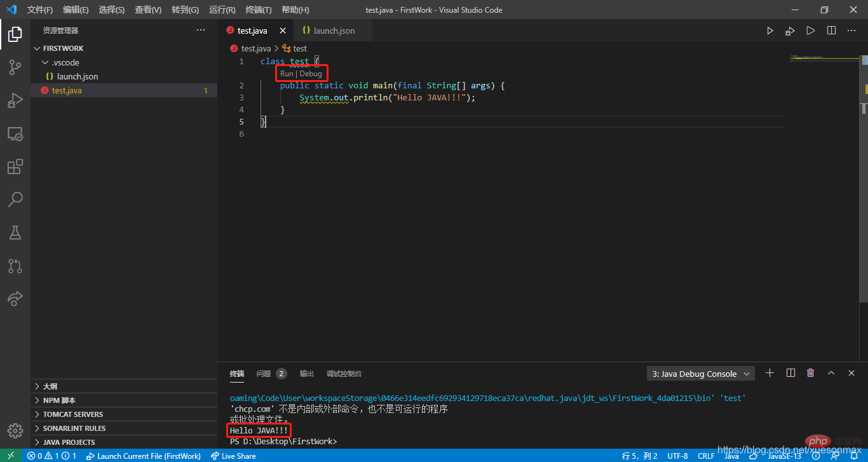Open test.java in the explorer tree
Screen dimensions: 868x462
click(x=67, y=90)
